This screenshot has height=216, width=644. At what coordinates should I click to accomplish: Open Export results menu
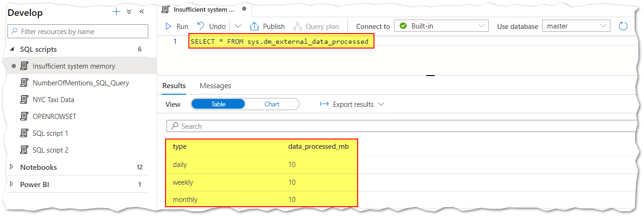tap(352, 104)
